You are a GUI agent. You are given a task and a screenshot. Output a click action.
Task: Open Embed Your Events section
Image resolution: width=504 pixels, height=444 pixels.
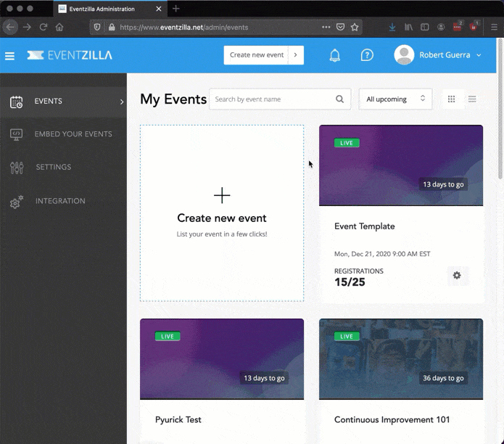coord(73,134)
